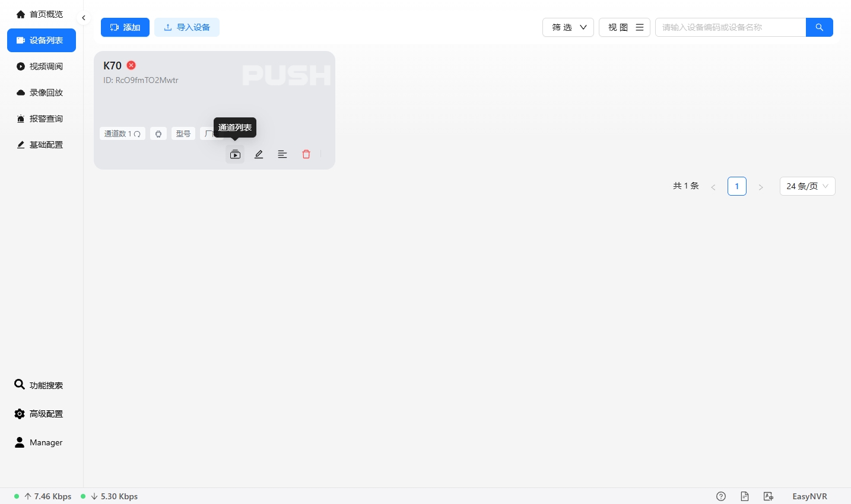Click the 5.30 Kbps download rate
Viewport: 851px width, 504px height.
[119, 496]
